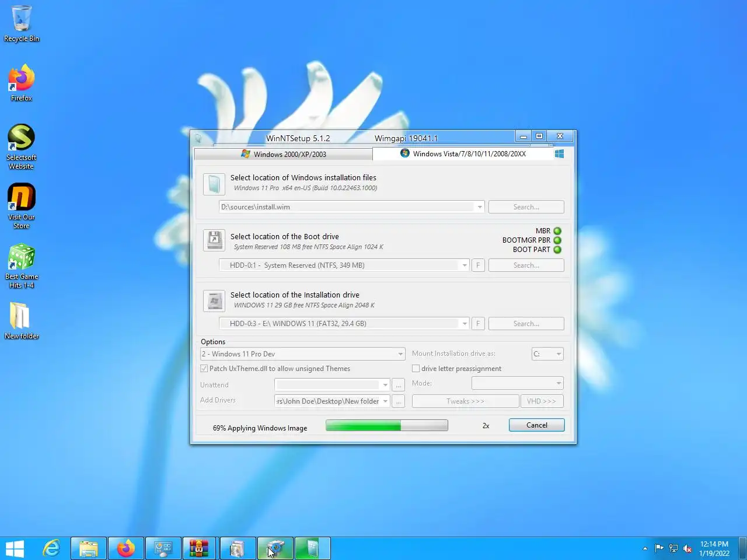Image resolution: width=747 pixels, height=560 pixels.
Task: Click the Show desktop strip on taskbar
Action: click(x=743, y=548)
